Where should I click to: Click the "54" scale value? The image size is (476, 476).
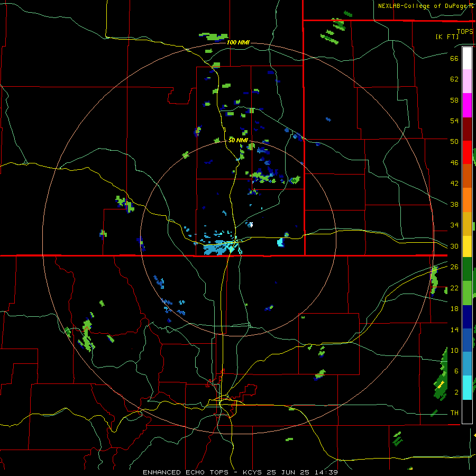454,121
